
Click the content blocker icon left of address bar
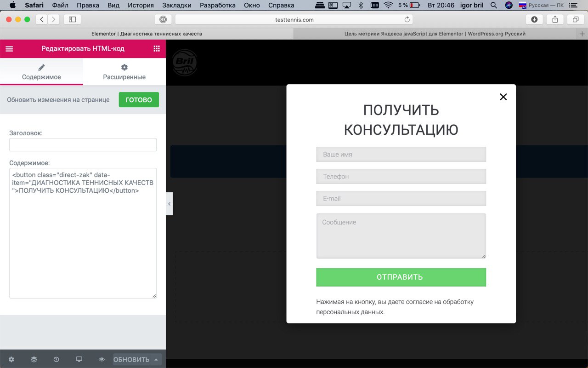coord(163,19)
